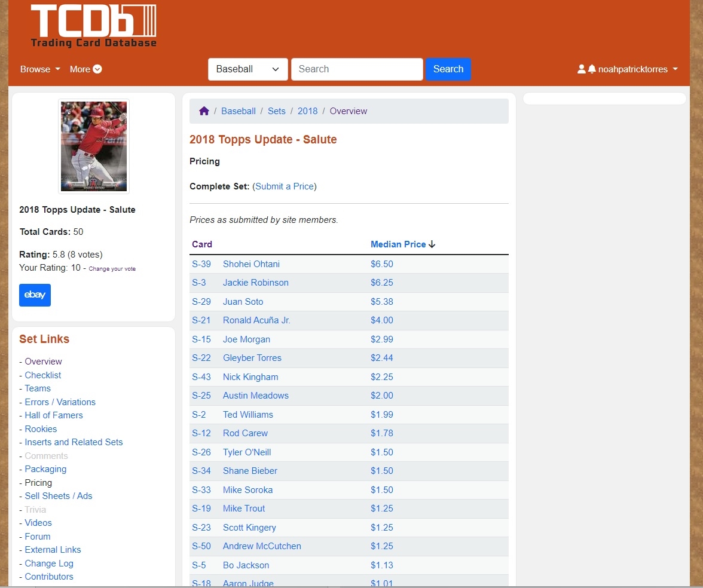Click Submit a Price link
The width and height of the screenshot is (703, 588).
pos(285,186)
